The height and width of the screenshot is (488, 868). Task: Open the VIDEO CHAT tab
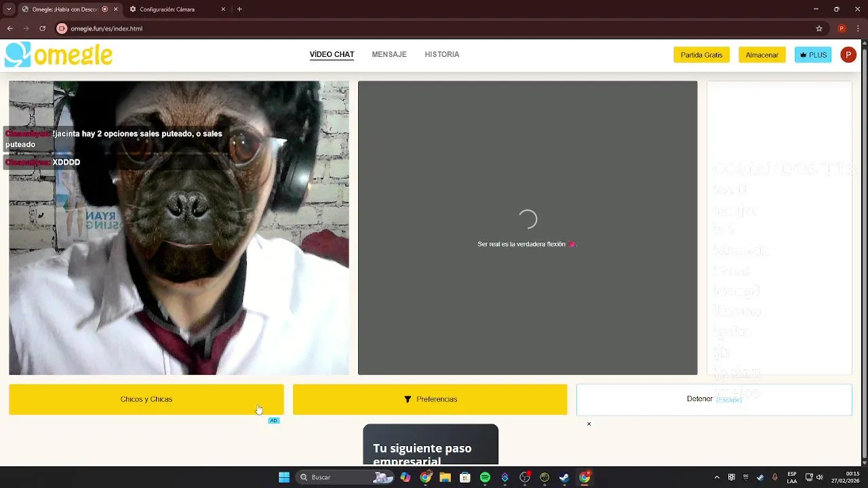click(x=332, y=54)
